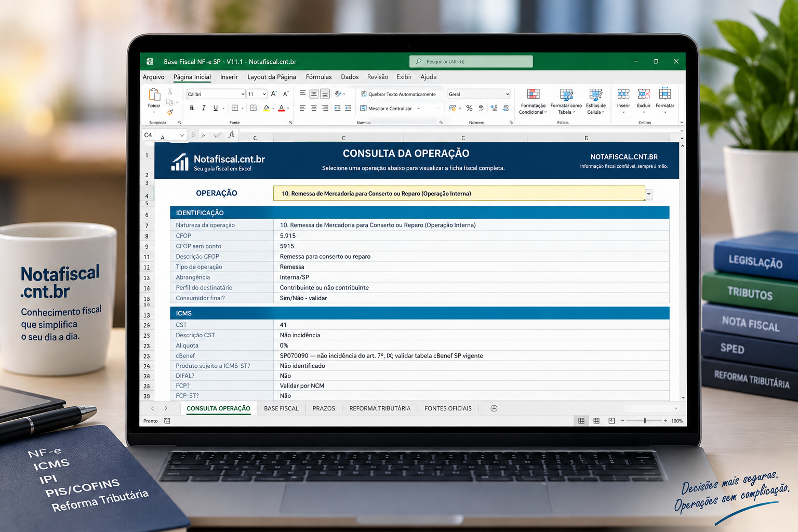Toggle Italic formatting
The image size is (798, 532).
(x=204, y=108)
